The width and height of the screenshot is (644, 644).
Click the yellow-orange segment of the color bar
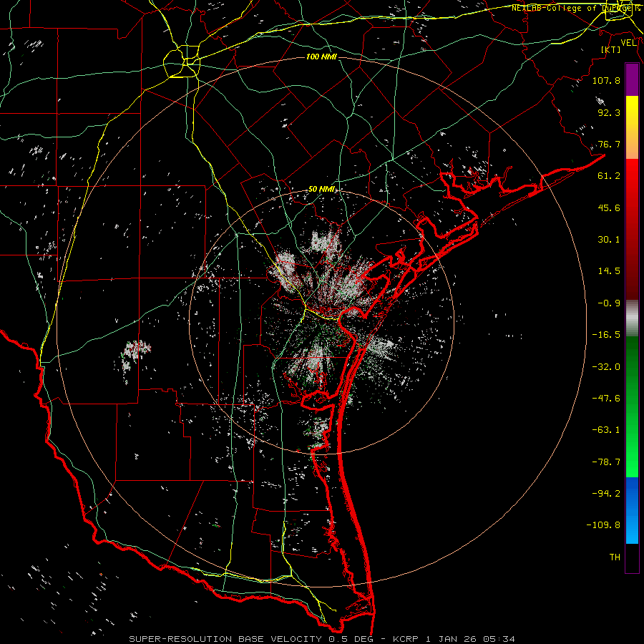point(632,127)
